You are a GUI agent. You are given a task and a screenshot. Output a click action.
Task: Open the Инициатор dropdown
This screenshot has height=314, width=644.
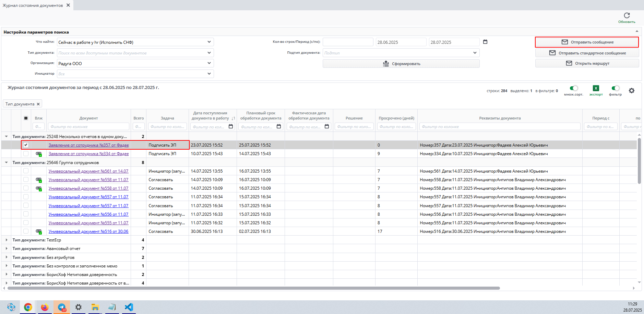209,74
